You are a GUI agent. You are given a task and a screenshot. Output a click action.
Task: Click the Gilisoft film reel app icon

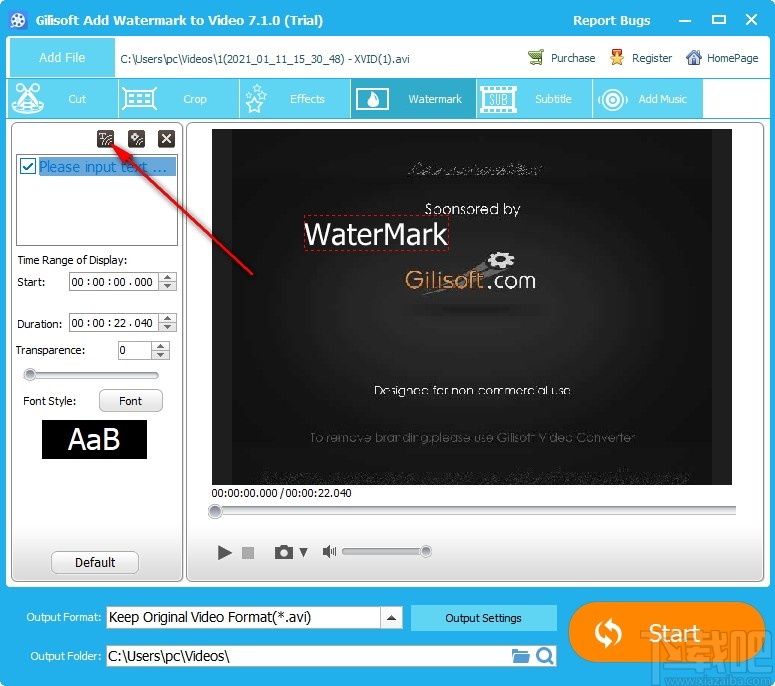pyautogui.click(x=18, y=20)
